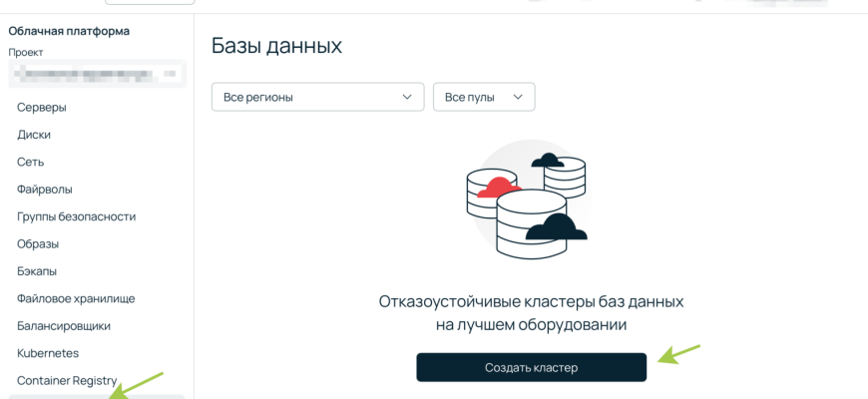
Task: Open Образы in the sidebar
Action: coord(38,243)
